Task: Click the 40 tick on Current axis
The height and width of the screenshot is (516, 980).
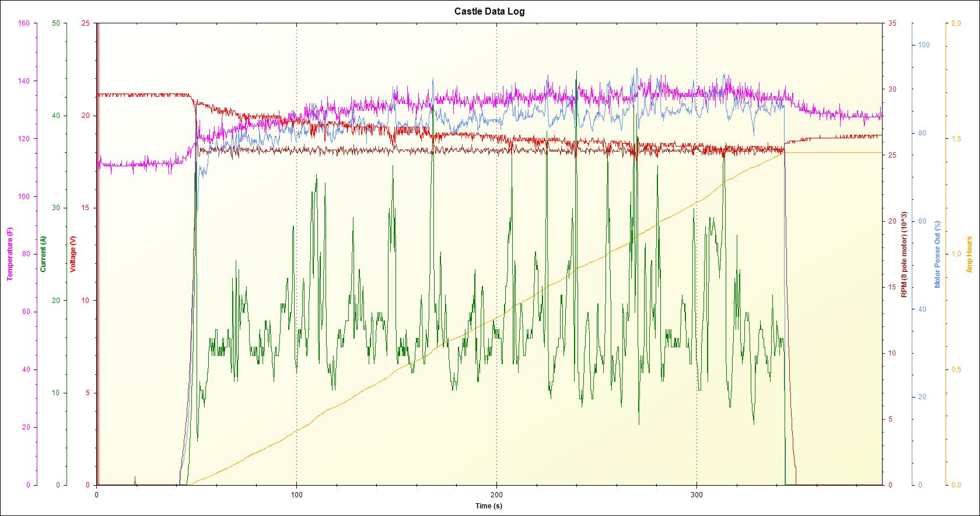Action: [x=56, y=116]
